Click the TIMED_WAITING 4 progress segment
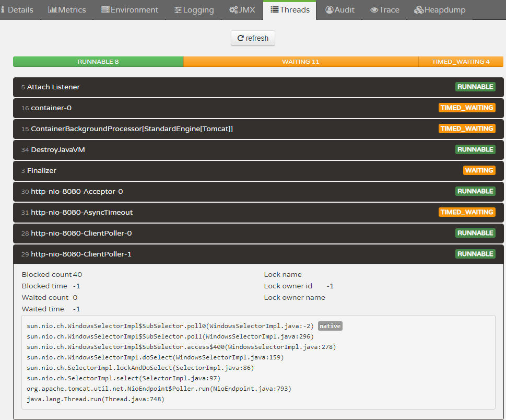 click(x=461, y=62)
